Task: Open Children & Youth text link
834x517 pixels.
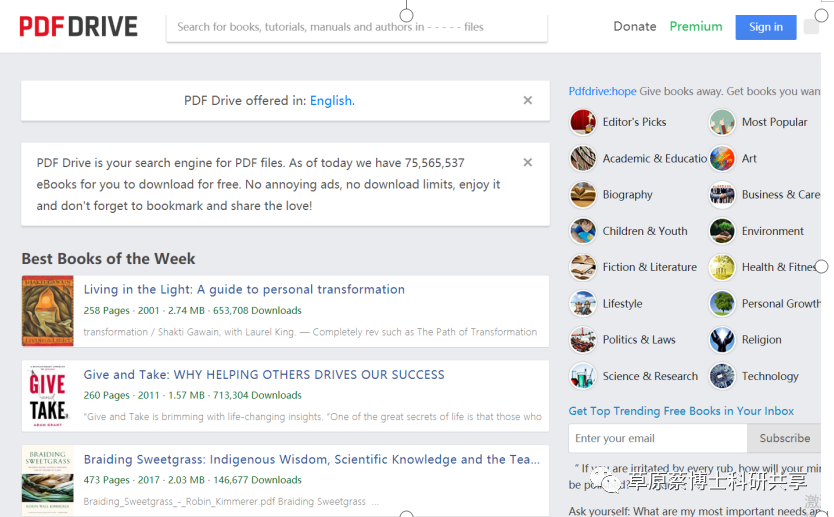Action: tap(645, 231)
